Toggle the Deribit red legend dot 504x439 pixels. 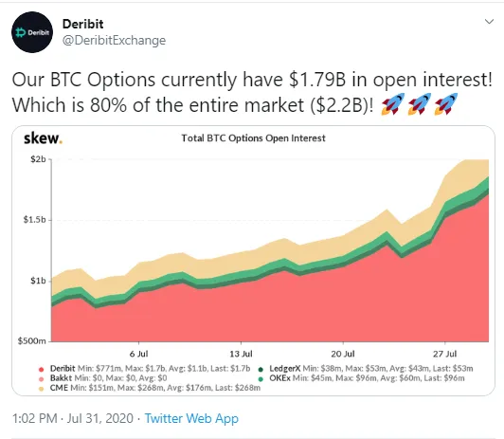[x=41, y=369]
